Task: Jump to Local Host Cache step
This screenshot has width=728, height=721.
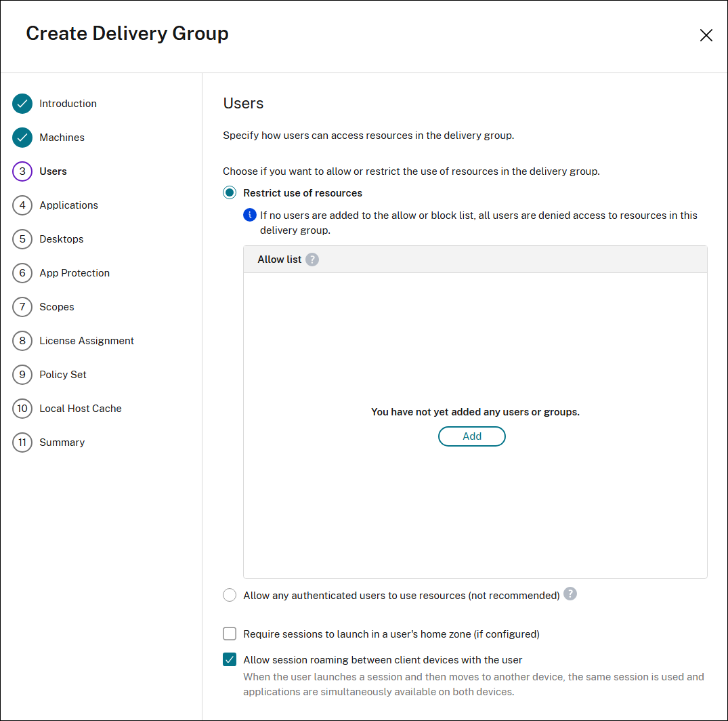Action: (81, 409)
